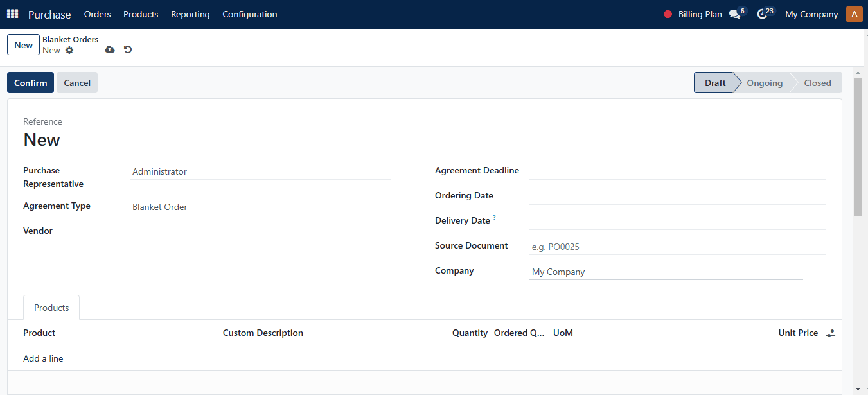Open the gear actions menu beside New
This screenshot has width=868, height=395.
point(69,50)
